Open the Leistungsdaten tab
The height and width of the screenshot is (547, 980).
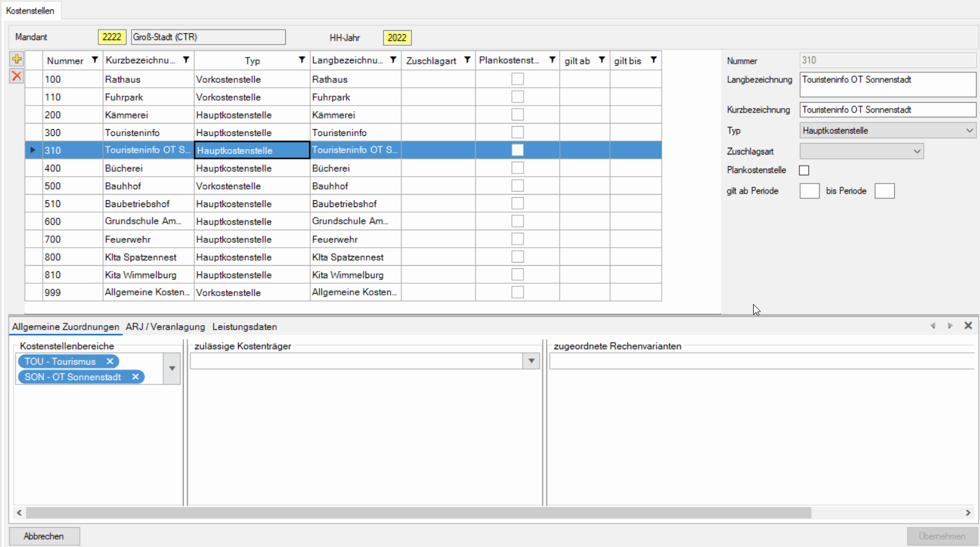click(244, 327)
